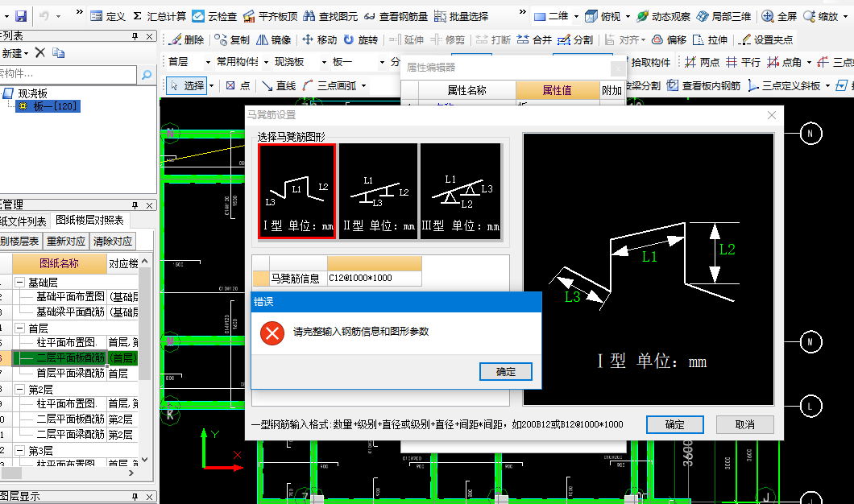Open 查找图元 find element
This screenshot has height=504, width=854.
[330, 16]
